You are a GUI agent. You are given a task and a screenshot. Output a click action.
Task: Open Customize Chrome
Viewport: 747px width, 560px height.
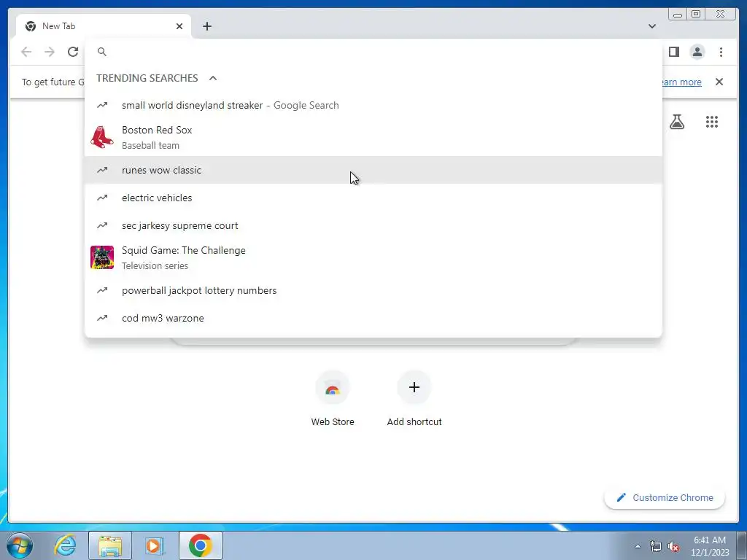(x=665, y=497)
